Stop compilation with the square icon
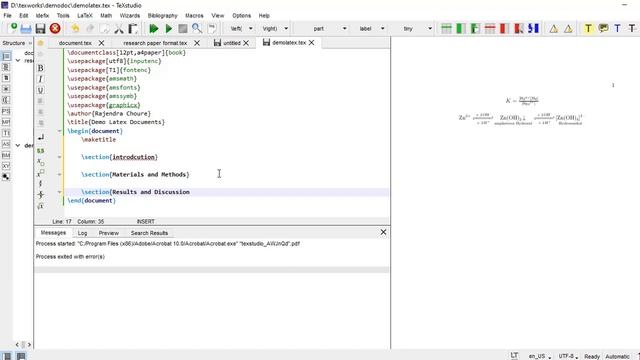640x360 pixels. pos(183,29)
